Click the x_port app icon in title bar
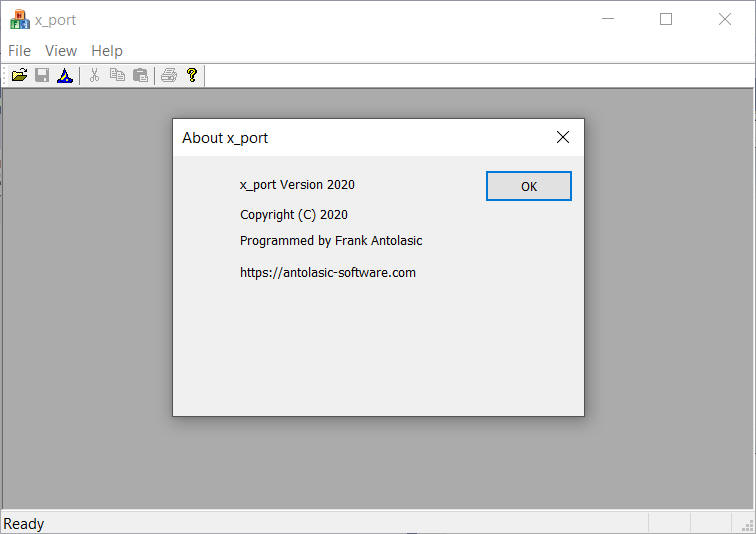Image resolution: width=756 pixels, height=534 pixels. pyautogui.click(x=19, y=19)
